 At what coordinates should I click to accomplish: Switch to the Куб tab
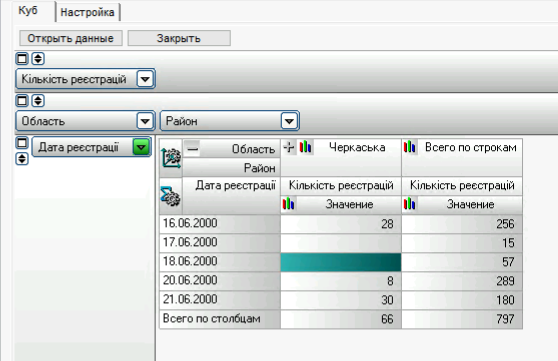pos(28,11)
